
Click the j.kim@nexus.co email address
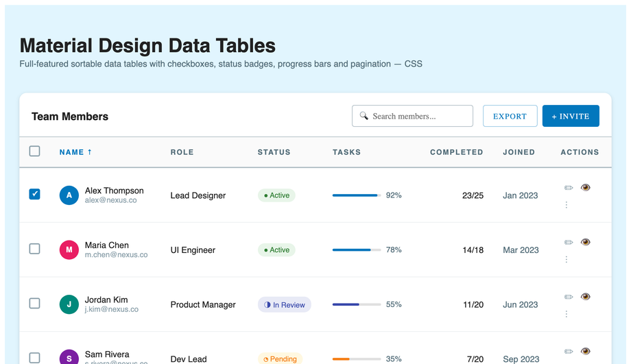[x=112, y=309]
